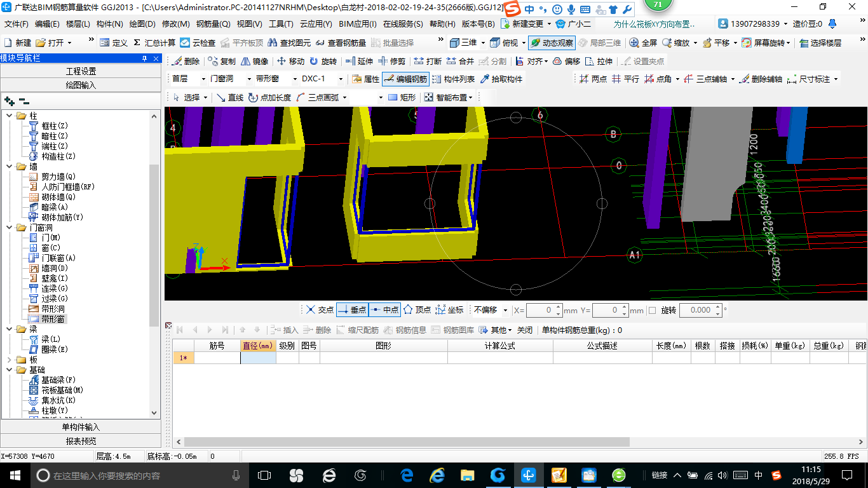This screenshot has width=868, height=488.
Task: Click 汇总计算 sum calculation icon
Action: [x=154, y=43]
